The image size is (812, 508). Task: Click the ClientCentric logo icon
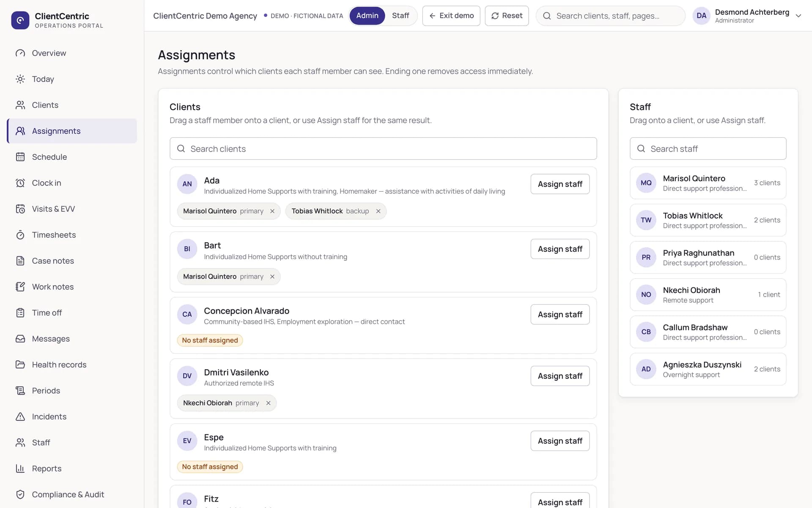coord(20,20)
